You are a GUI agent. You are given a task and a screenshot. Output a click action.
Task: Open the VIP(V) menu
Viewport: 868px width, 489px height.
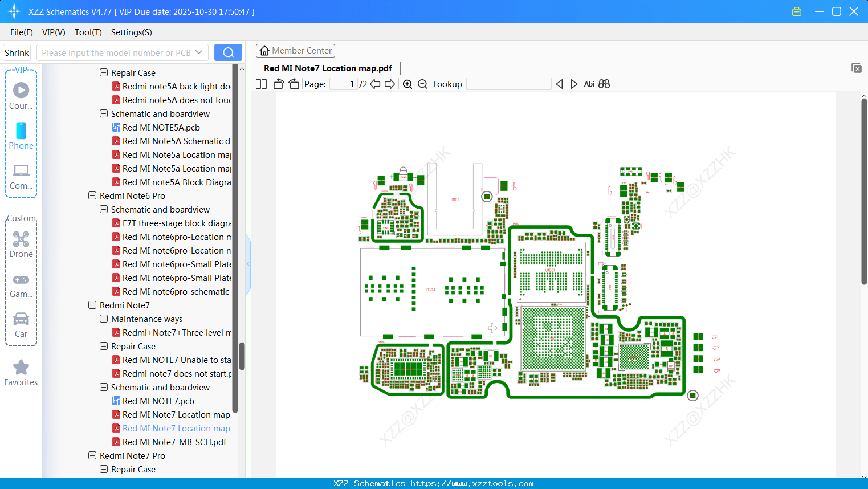pos(54,32)
